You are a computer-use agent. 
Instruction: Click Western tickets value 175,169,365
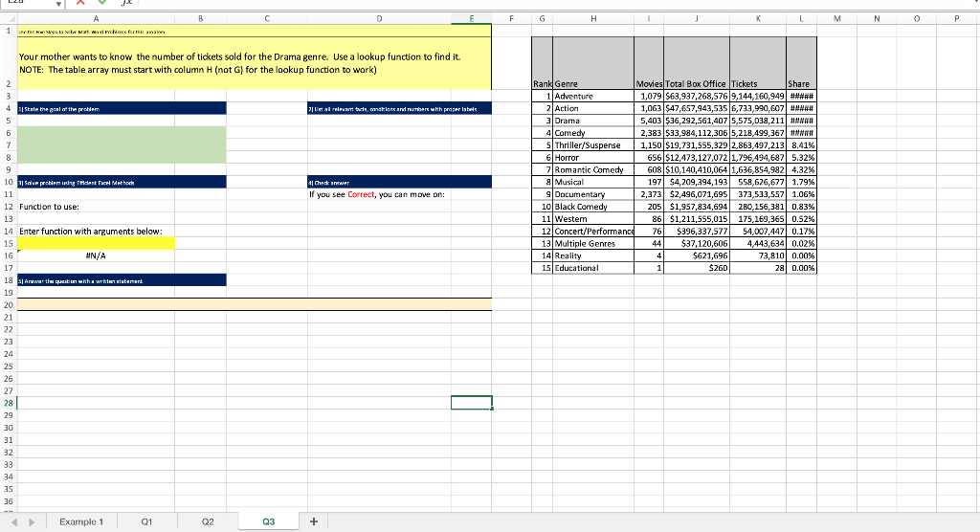click(x=758, y=219)
